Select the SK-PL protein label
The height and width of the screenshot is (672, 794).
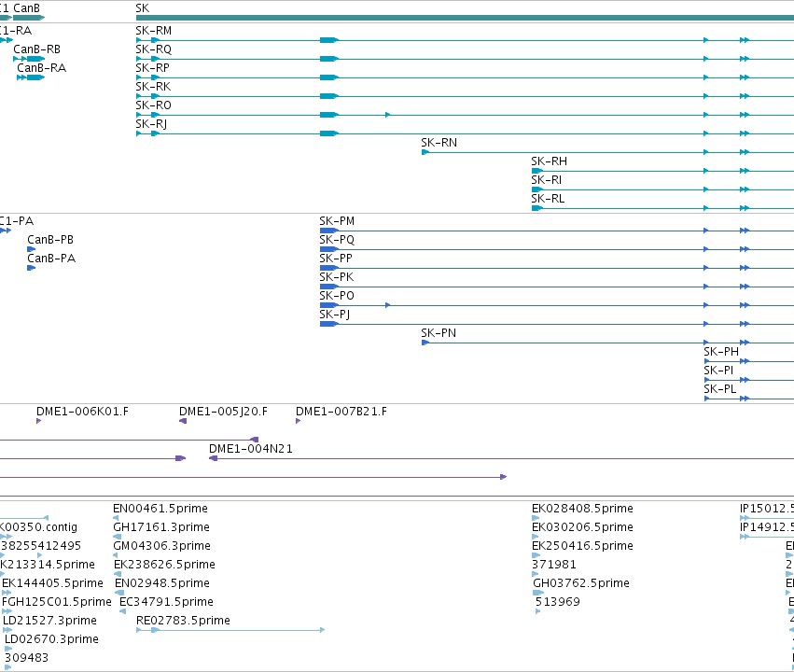tap(719, 389)
